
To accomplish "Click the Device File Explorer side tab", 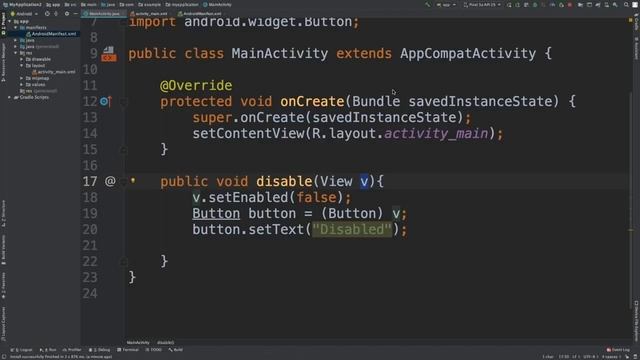I will 636,321.
